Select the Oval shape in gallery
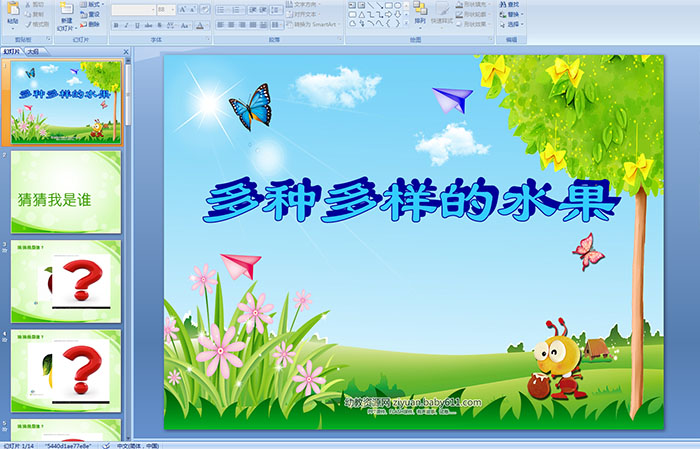 click(397, 5)
